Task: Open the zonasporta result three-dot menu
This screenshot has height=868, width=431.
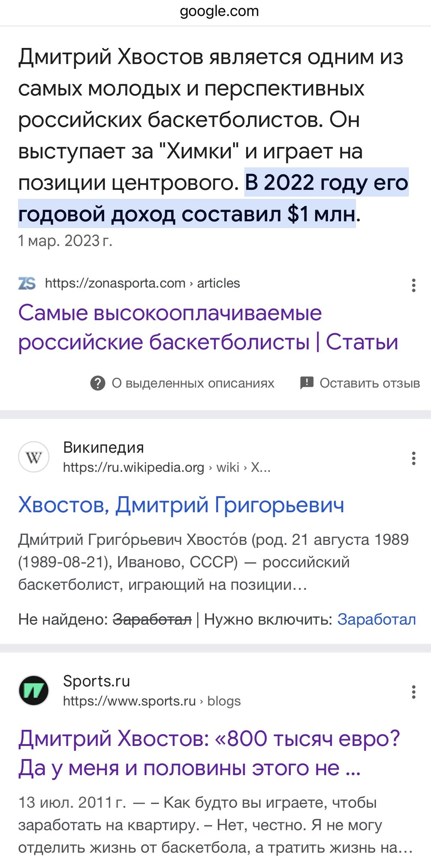Action: (413, 285)
